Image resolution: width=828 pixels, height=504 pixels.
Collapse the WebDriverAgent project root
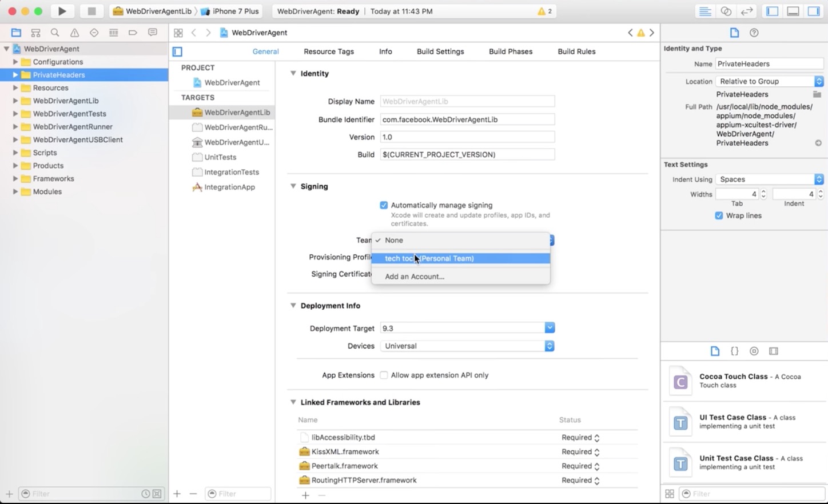(x=6, y=49)
